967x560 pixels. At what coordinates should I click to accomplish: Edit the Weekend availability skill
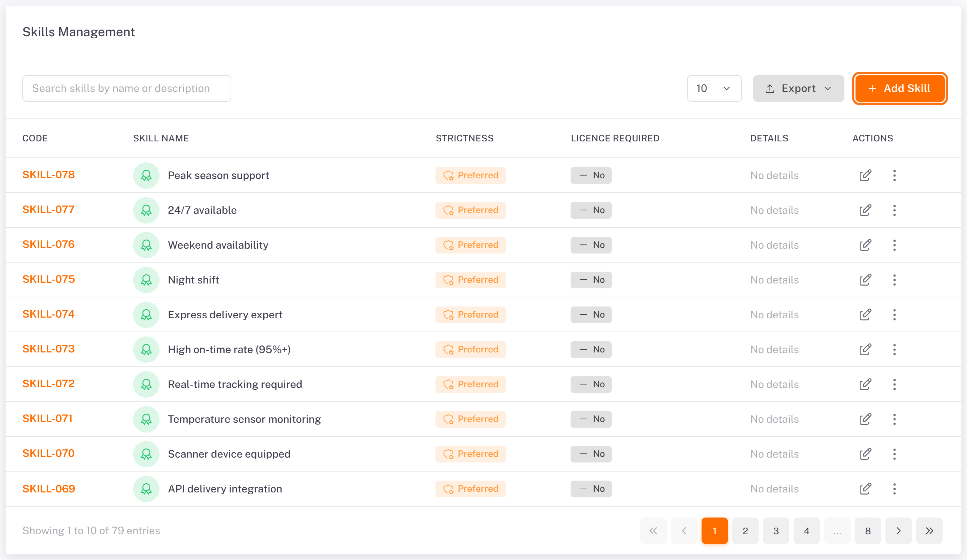pos(865,245)
